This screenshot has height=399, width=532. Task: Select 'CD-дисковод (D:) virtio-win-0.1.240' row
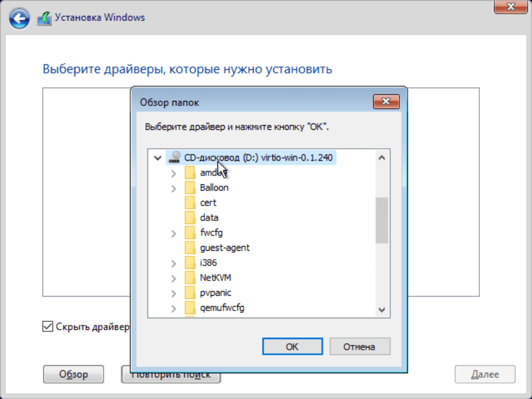tap(251, 158)
